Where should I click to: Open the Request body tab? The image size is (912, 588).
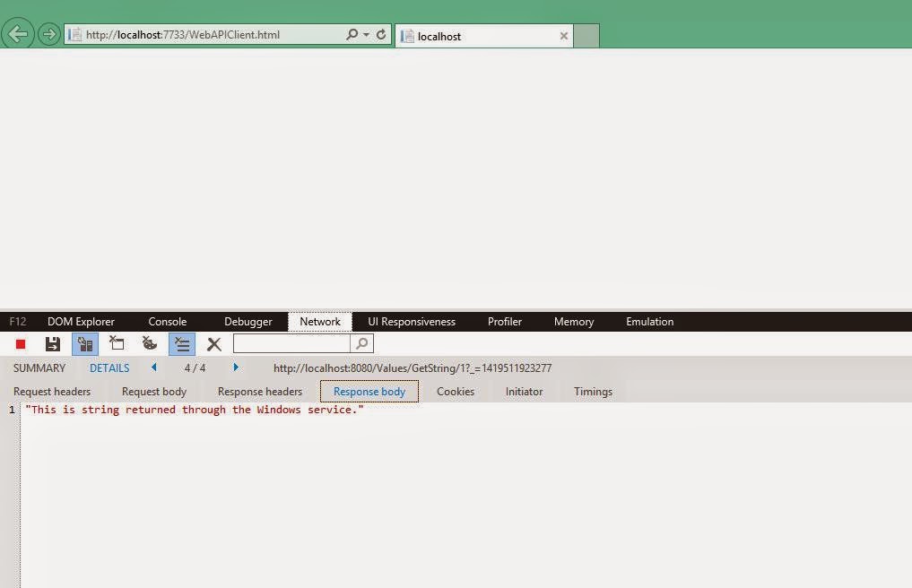(x=154, y=392)
